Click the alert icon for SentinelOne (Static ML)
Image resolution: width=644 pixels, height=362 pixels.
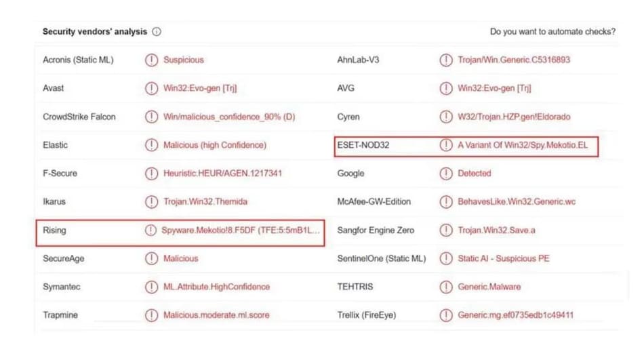point(445,258)
